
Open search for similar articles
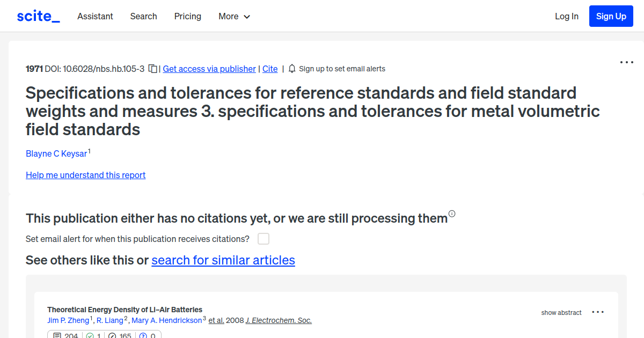[223, 260]
